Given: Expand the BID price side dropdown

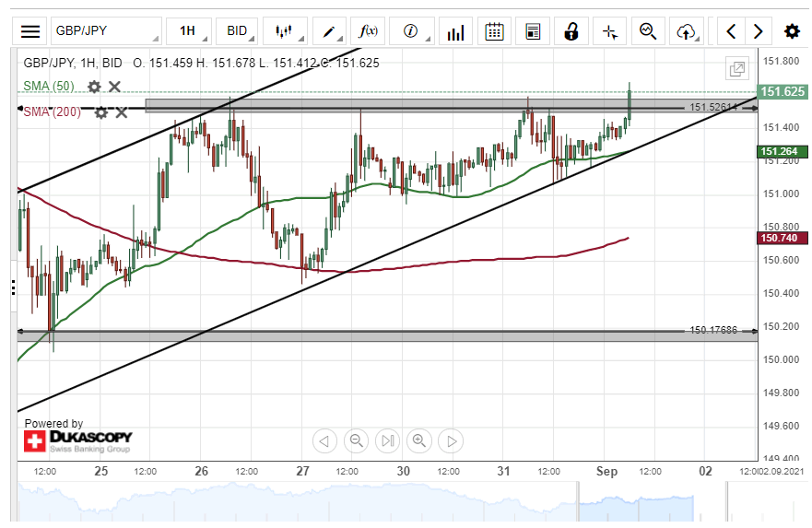Looking at the screenshot, I should point(239,31).
